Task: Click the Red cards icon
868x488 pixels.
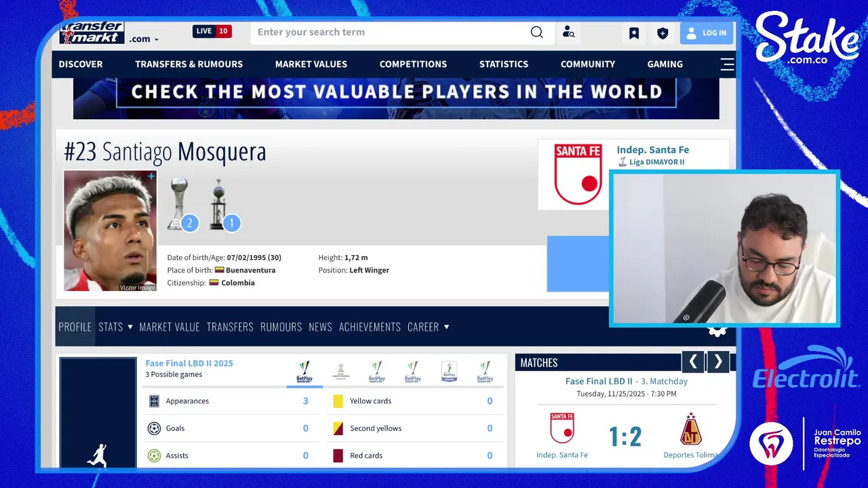Action: 338,455
